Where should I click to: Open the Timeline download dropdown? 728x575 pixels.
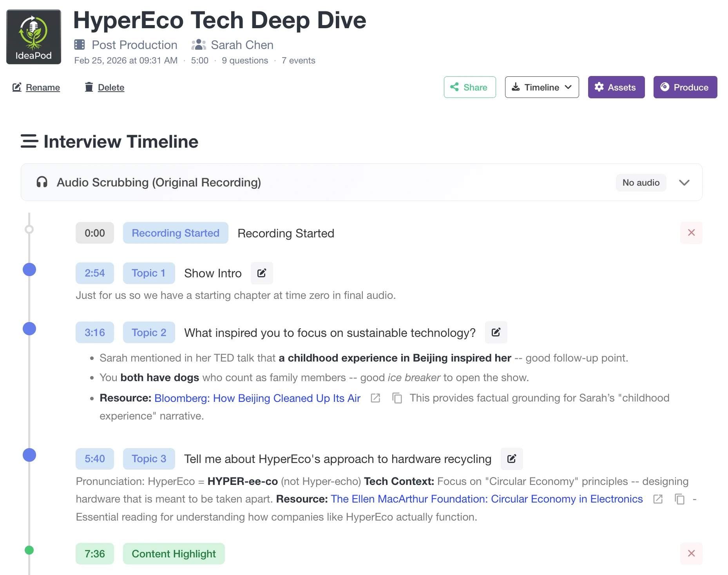(541, 87)
